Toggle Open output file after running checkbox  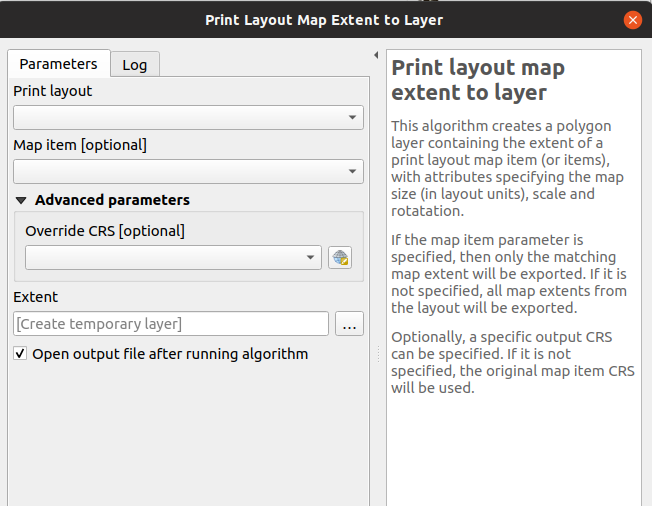click(x=20, y=354)
